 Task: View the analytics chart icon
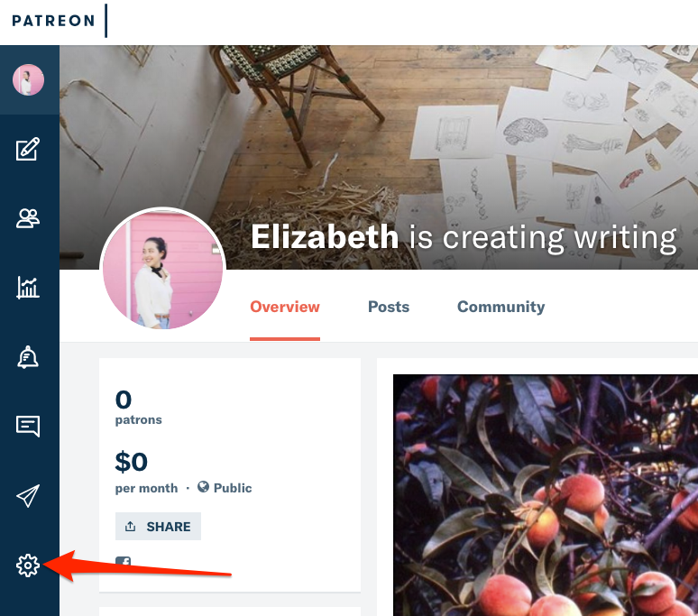[28, 288]
